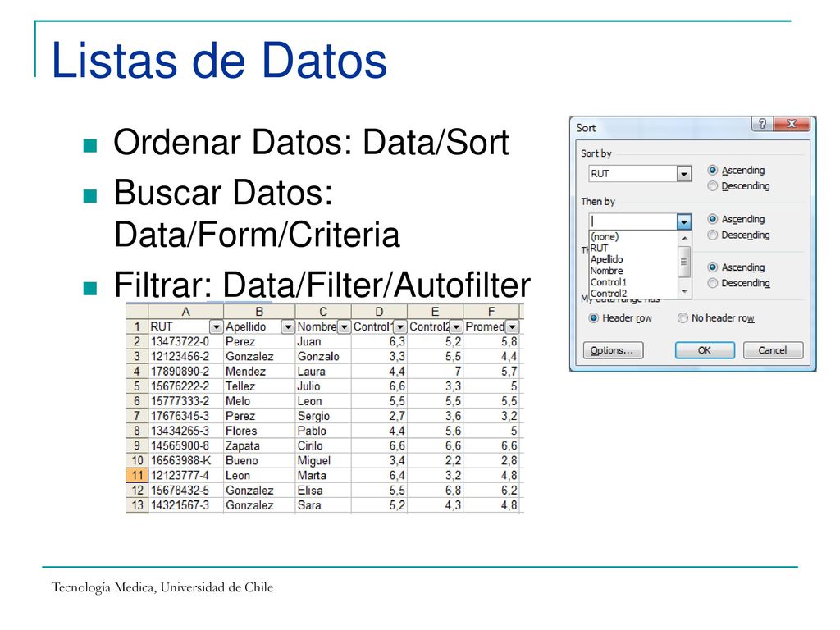Select the No header row option
Screen dimensions: 840x630
point(682,318)
